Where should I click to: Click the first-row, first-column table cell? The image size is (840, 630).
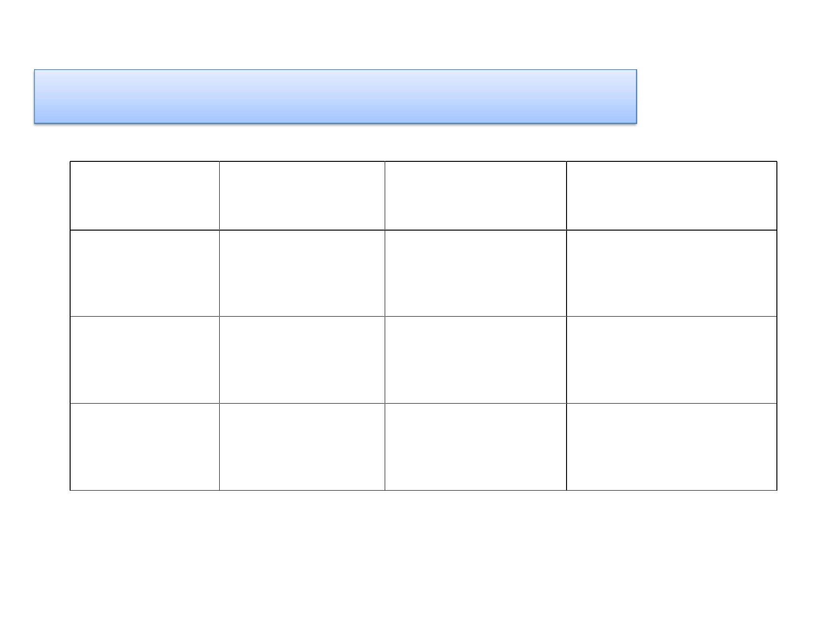[144, 196]
